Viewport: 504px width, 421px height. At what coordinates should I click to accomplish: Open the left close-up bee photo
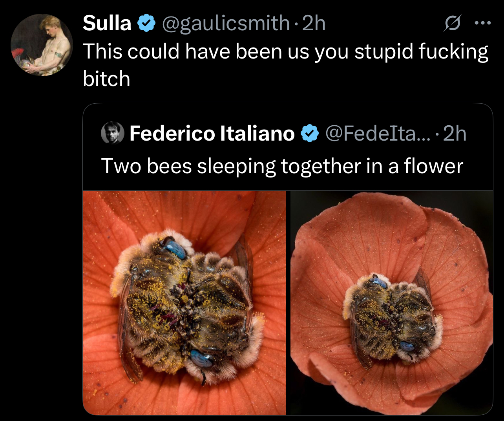coord(184,302)
